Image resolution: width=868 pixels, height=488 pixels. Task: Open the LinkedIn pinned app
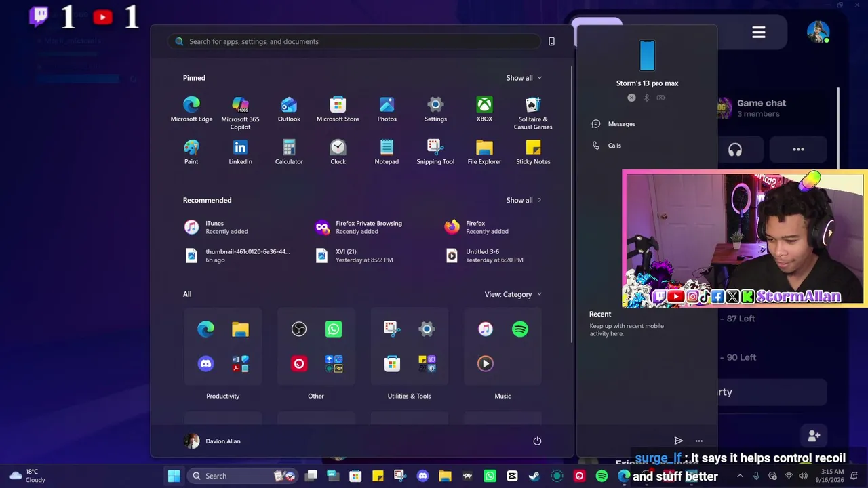click(x=240, y=152)
